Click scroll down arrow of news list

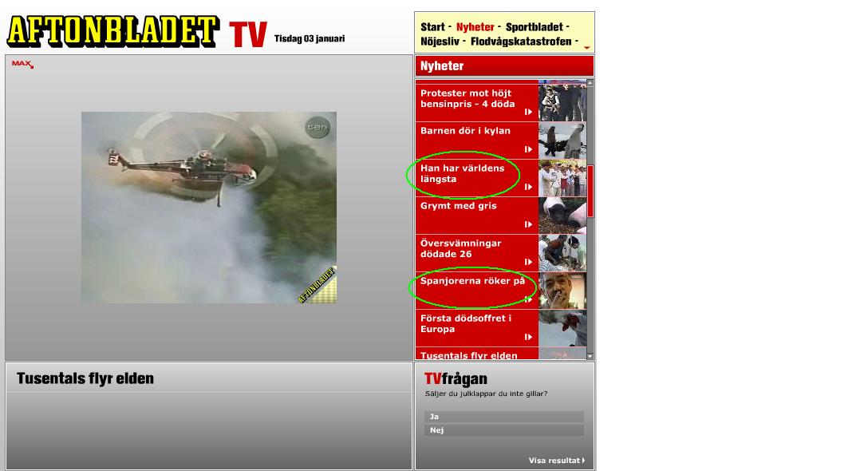click(590, 356)
